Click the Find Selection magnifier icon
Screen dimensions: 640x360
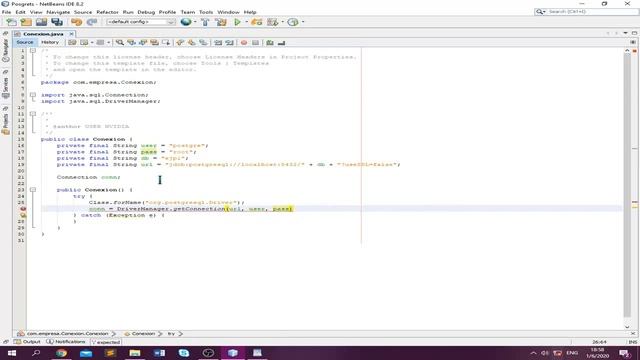(120, 42)
